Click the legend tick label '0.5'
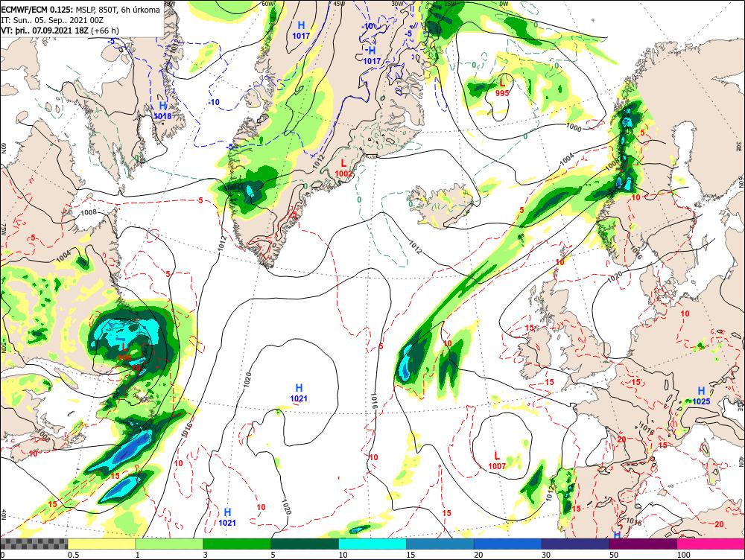Image resolution: width=745 pixels, height=560 pixels. coord(73,555)
